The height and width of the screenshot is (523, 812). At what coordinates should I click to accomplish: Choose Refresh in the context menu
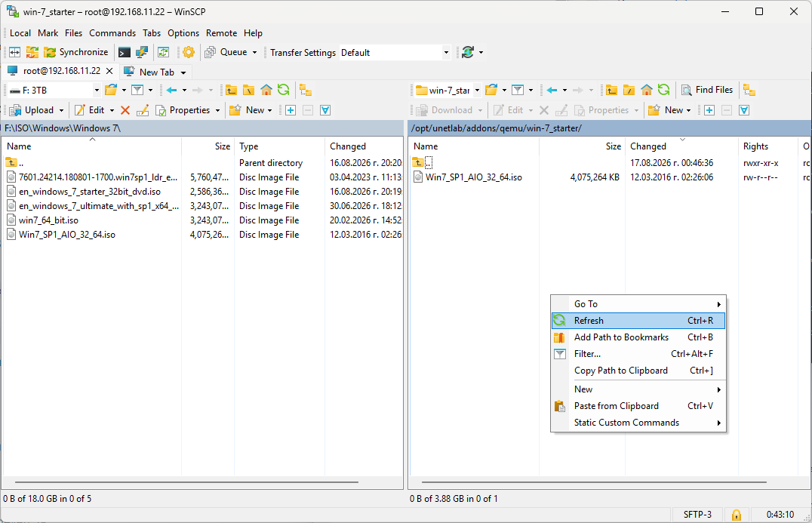click(x=638, y=321)
